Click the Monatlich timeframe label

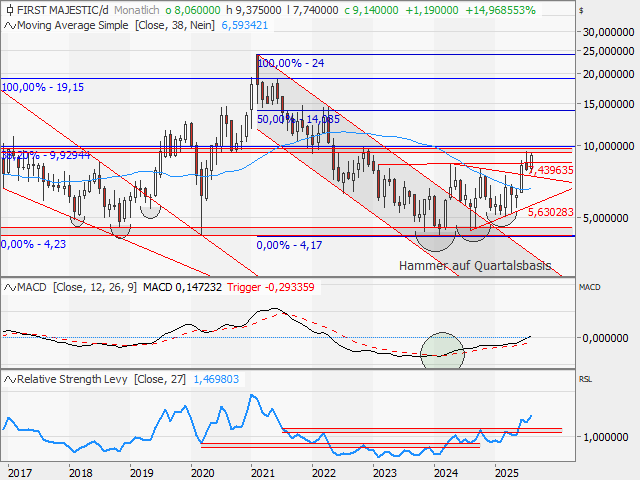click(137, 10)
